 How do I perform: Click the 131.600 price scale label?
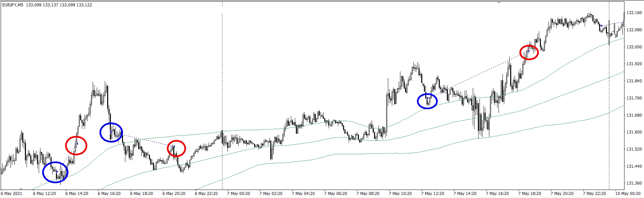[634, 132]
